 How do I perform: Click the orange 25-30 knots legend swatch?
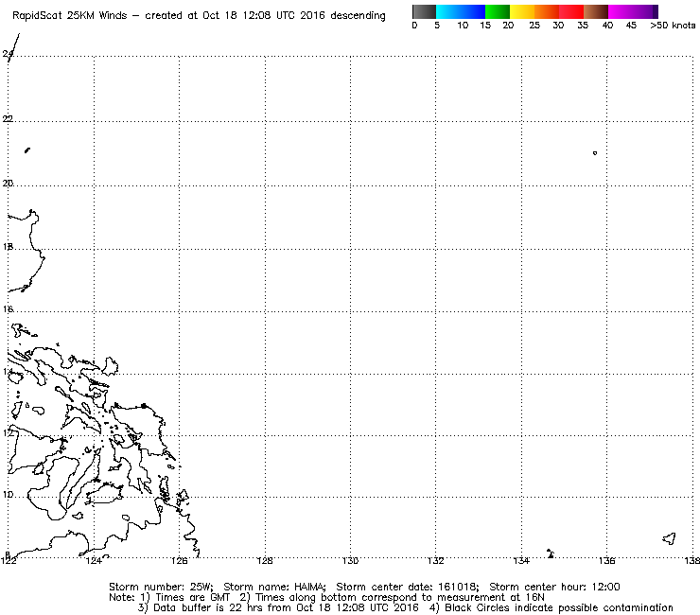(547, 11)
